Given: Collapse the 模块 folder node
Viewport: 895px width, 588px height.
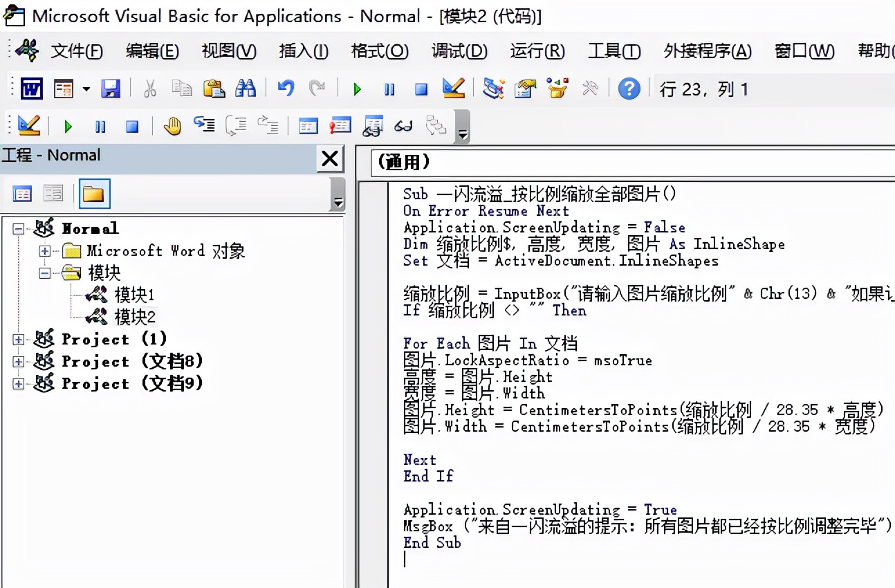Looking at the screenshot, I should (x=46, y=273).
